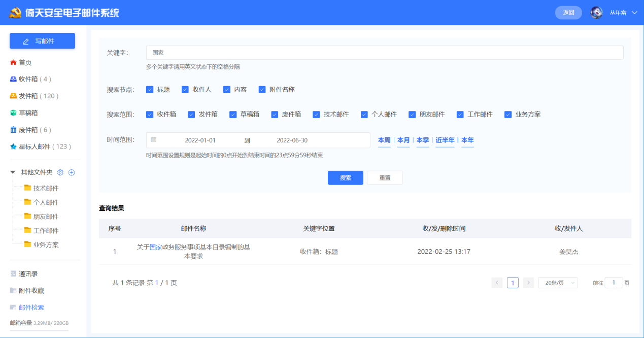Click the drafts icon beside 草稿箱

tap(13, 113)
